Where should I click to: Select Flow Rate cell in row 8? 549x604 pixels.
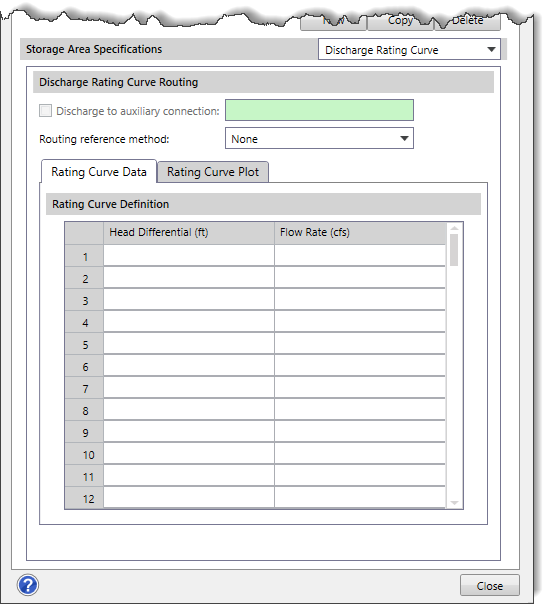pyautogui.click(x=360, y=409)
